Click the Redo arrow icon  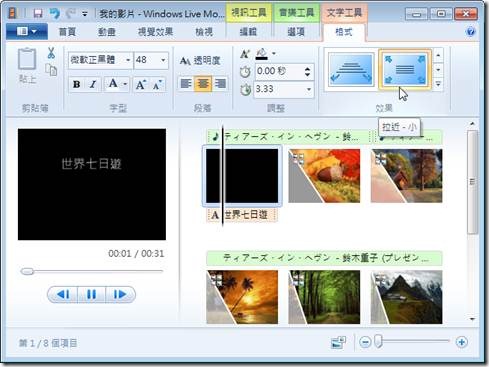tap(71, 13)
